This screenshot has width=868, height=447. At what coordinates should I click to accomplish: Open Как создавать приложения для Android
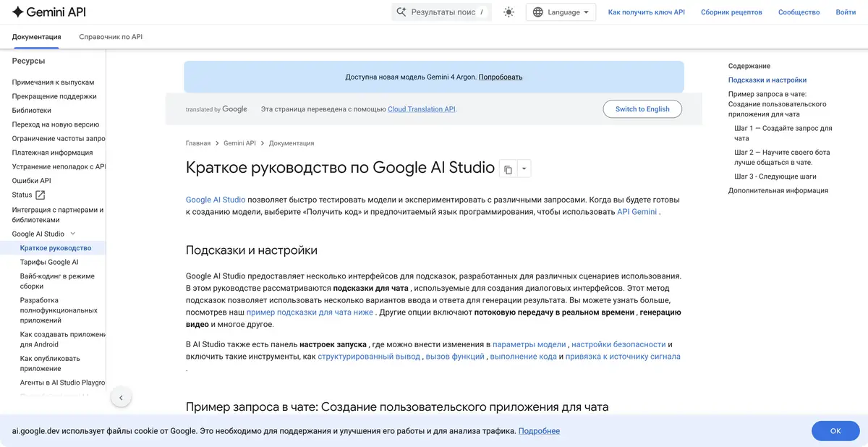click(x=62, y=339)
